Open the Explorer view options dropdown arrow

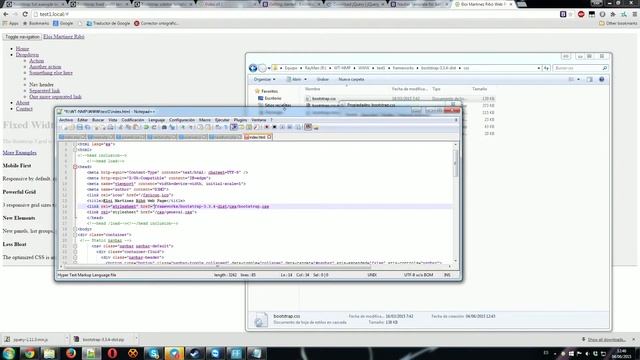pos(578,79)
